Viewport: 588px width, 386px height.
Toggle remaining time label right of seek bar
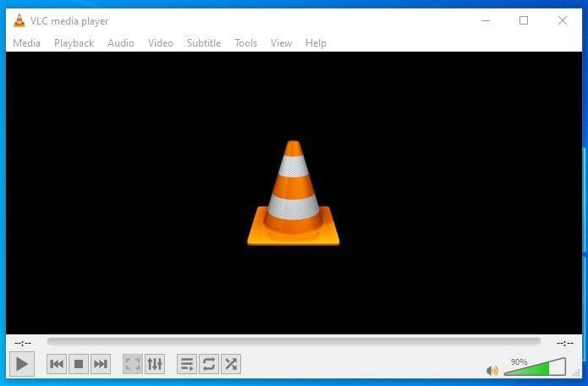[565, 343]
